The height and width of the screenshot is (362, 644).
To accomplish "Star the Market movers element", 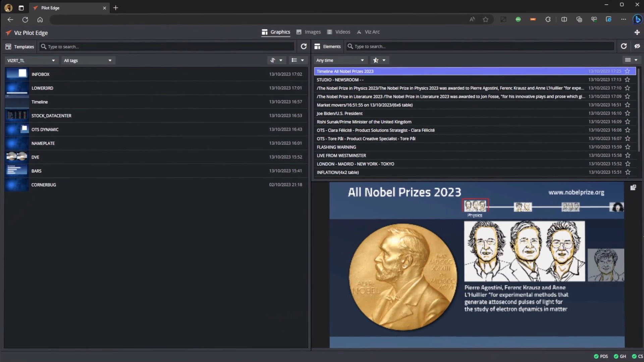I will point(628,105).
